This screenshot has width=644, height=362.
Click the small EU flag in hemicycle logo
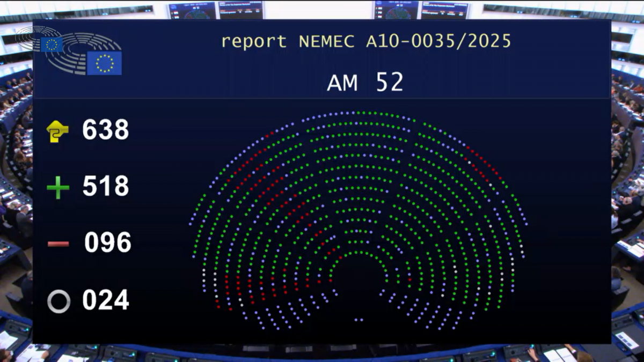52,45
